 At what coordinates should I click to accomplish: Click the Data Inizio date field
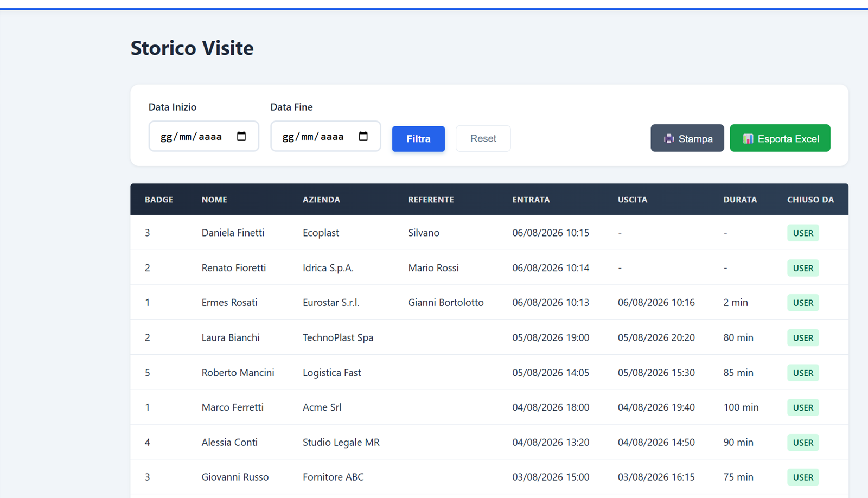(203, 136)
